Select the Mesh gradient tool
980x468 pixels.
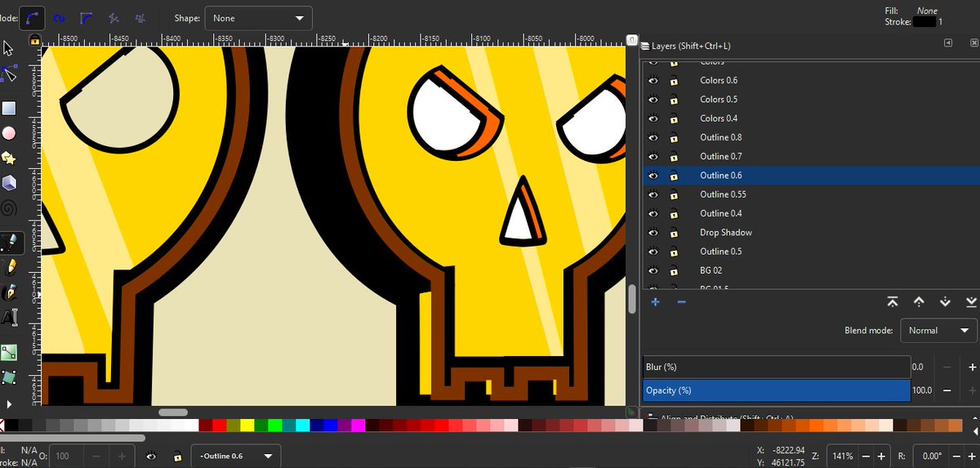click(9, 377)
